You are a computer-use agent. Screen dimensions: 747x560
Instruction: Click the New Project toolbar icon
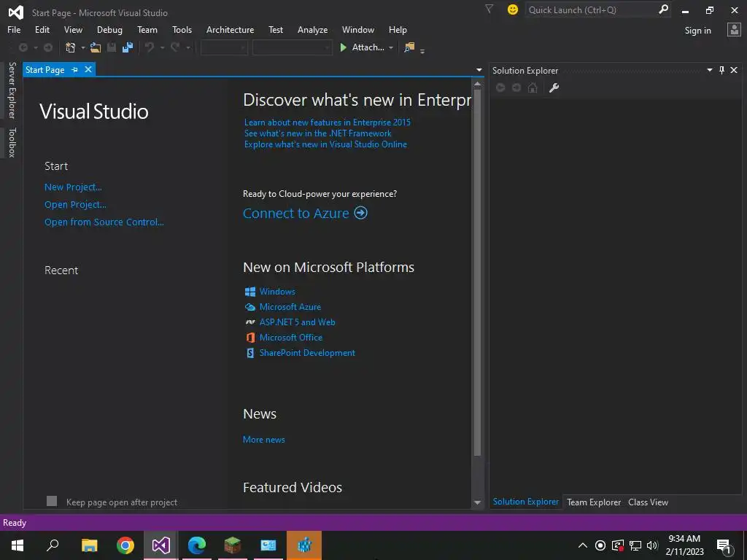[x=71, y=47]
